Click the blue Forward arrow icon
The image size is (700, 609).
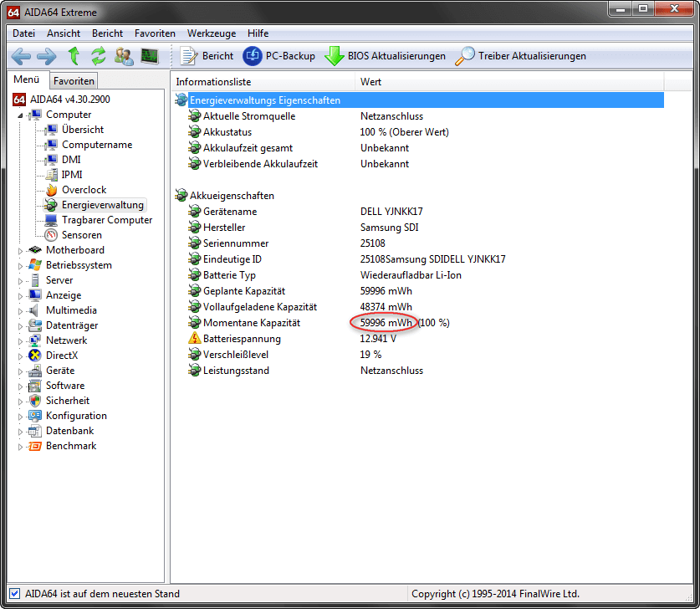pyautogui.click(x=47, y=56)
